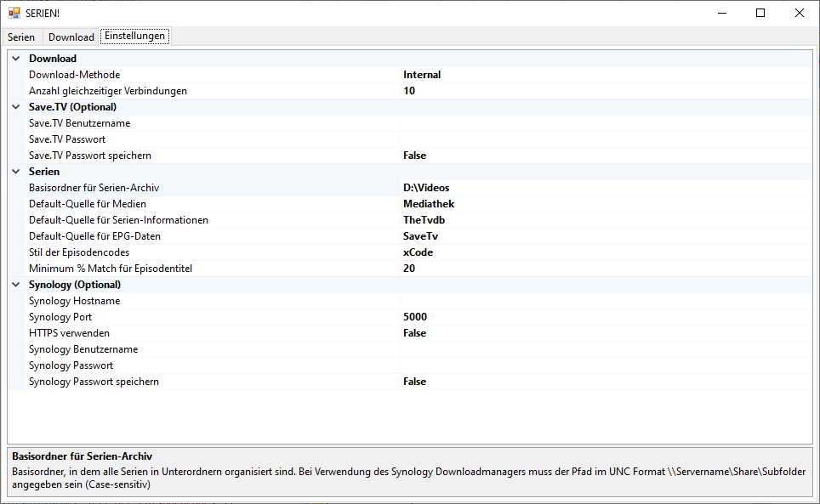Open the Download tab

tap(71, 37)
